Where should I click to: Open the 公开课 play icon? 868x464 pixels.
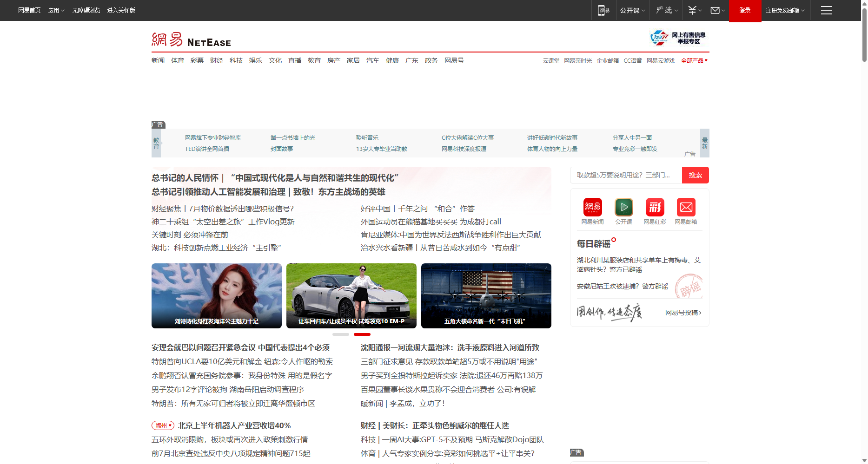(623, 207)
